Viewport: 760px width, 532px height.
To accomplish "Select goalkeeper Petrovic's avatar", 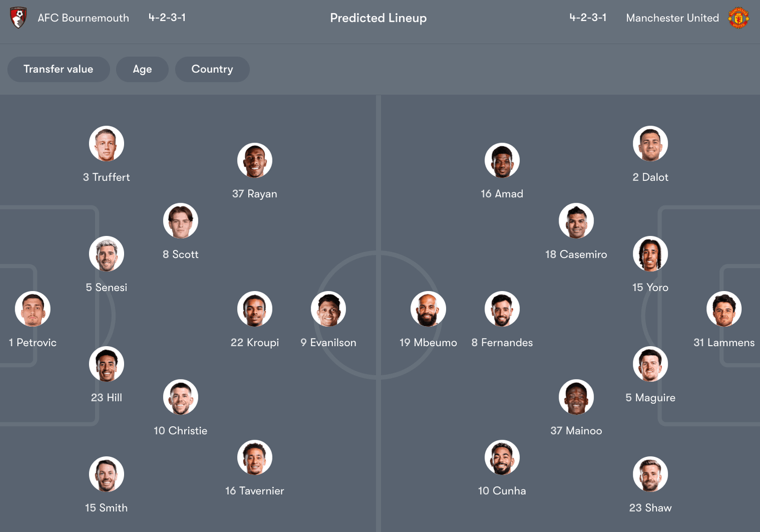I will coord(33,309).
